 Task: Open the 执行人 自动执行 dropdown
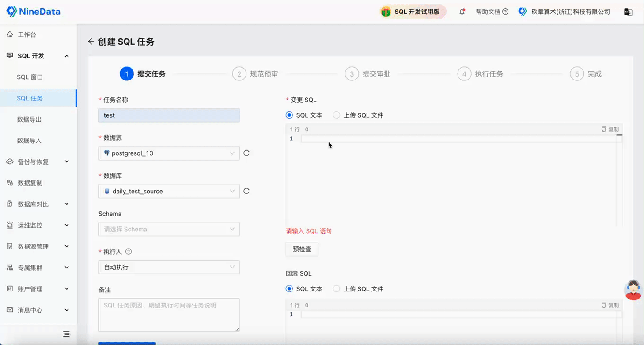pos(169,267)
